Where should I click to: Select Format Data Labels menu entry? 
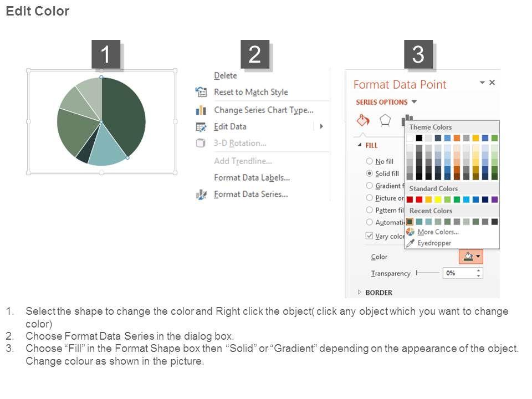tap(252, 178)
